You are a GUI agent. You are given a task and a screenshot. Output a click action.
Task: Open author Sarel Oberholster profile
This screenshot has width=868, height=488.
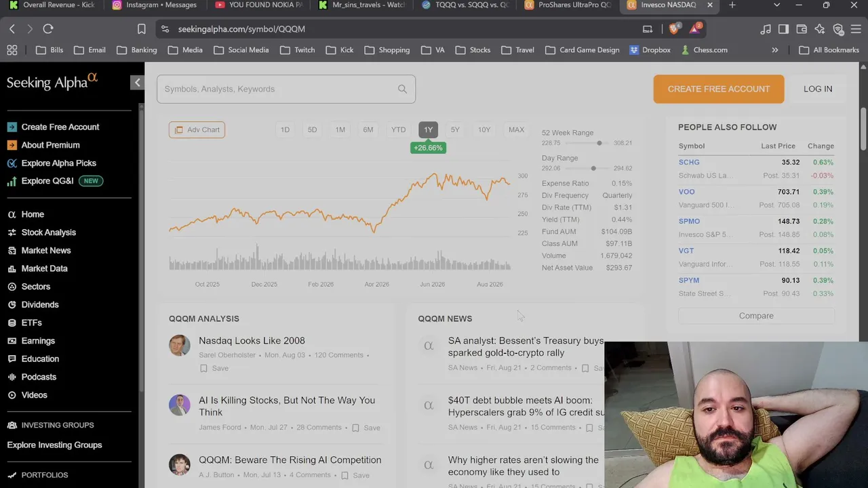coord(227,355)
